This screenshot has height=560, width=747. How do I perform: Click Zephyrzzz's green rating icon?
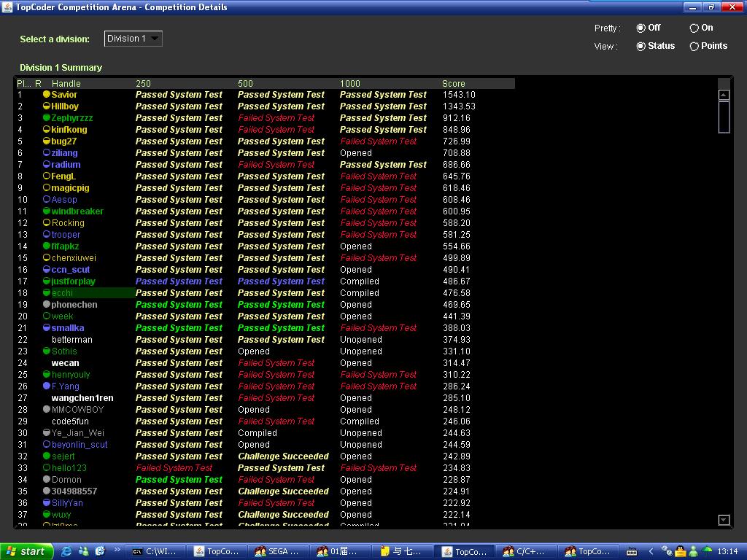point(46,117)
